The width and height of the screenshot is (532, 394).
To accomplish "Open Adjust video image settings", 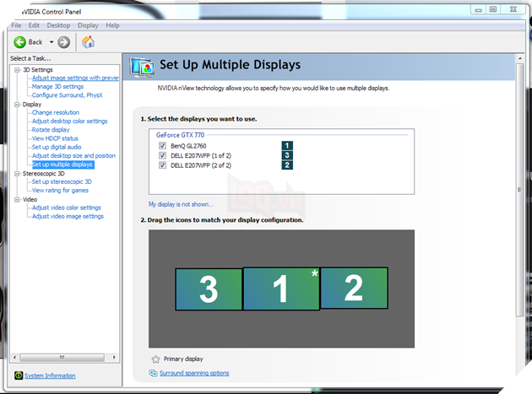I will [68, 216].
